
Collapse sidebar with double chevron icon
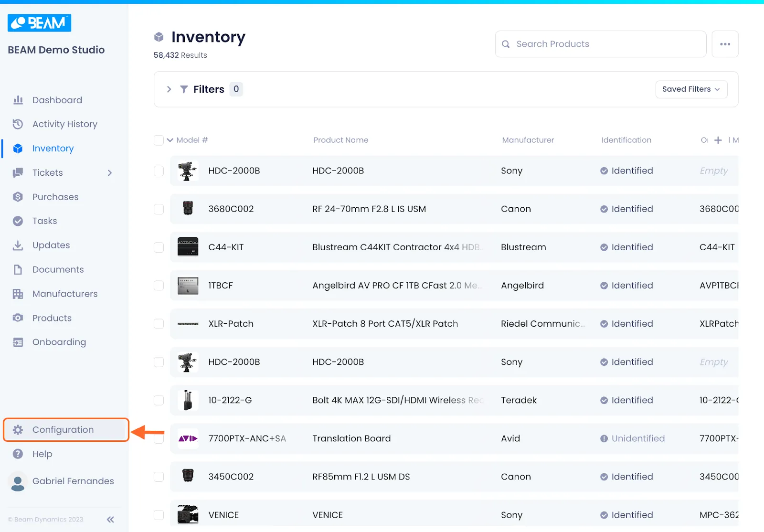pos(110,520)
